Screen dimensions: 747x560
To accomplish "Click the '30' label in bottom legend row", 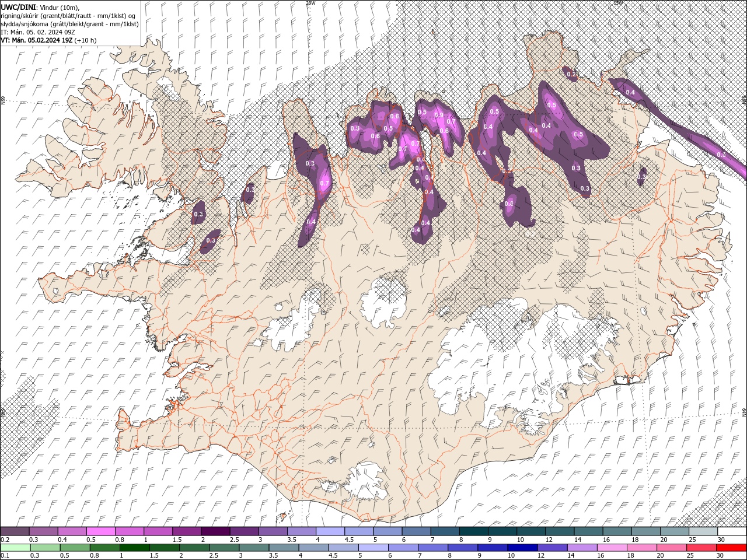I will point(721,556).
